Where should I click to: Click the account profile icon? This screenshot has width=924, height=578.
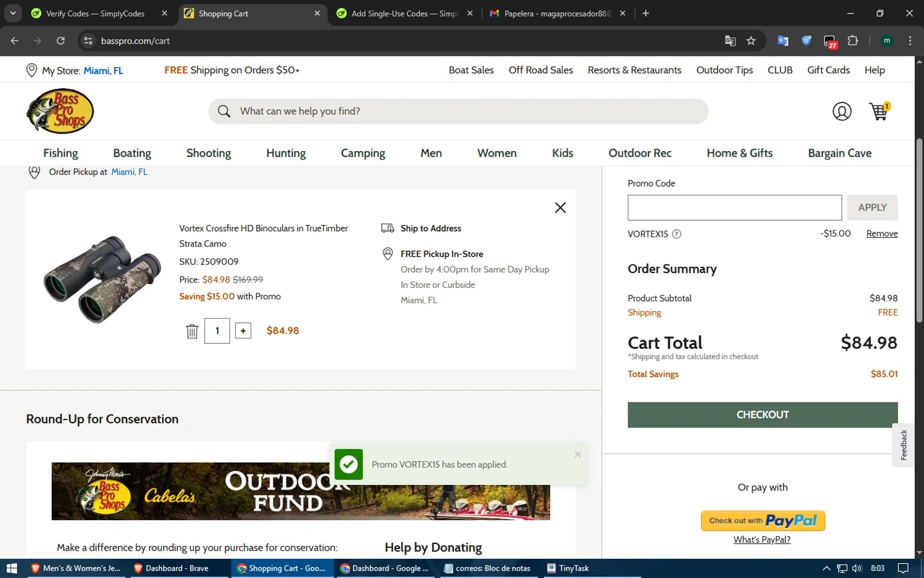(x=841, y=112)
